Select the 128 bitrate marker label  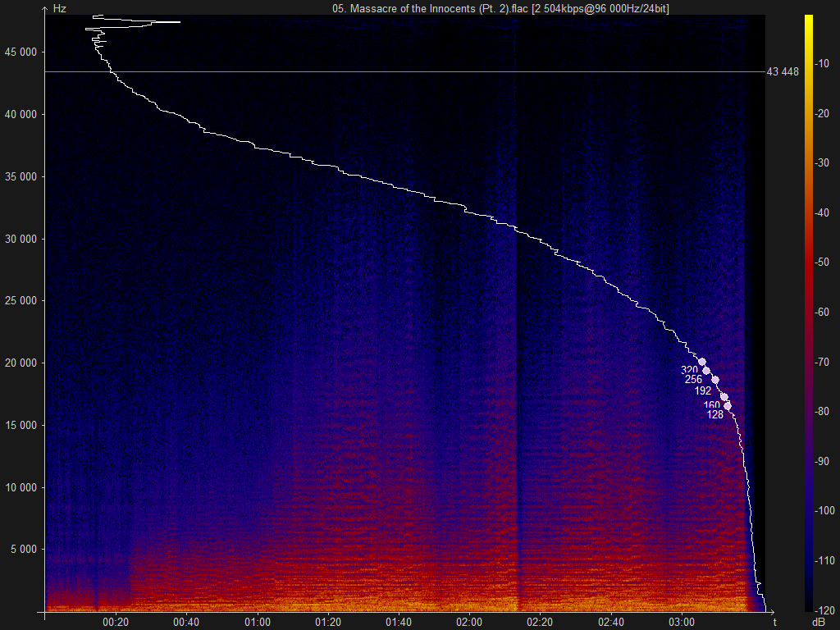(x=714, y=414)
